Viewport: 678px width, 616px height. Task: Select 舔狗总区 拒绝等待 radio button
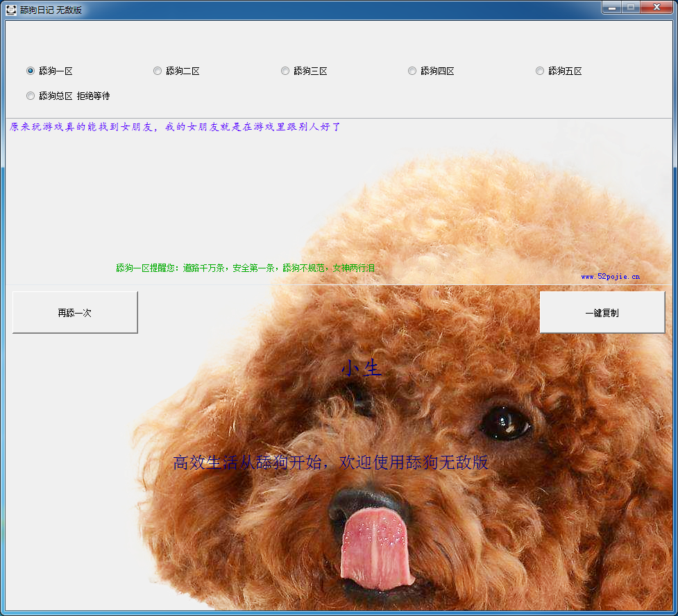point(68,96)
